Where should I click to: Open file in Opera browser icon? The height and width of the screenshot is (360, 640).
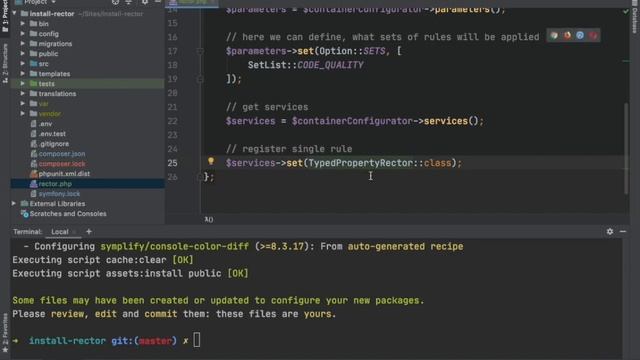pos(593,36)
